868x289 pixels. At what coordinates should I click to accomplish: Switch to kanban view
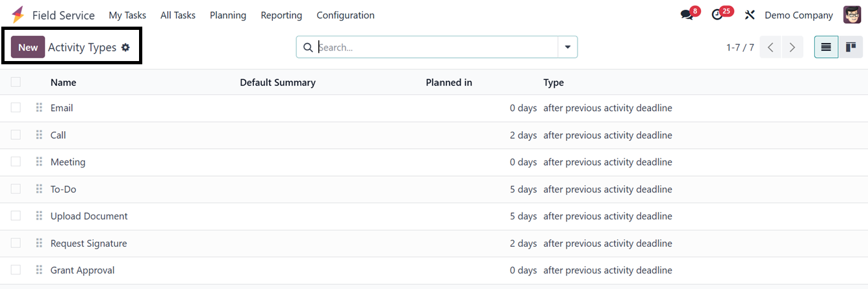coord(850,47)
